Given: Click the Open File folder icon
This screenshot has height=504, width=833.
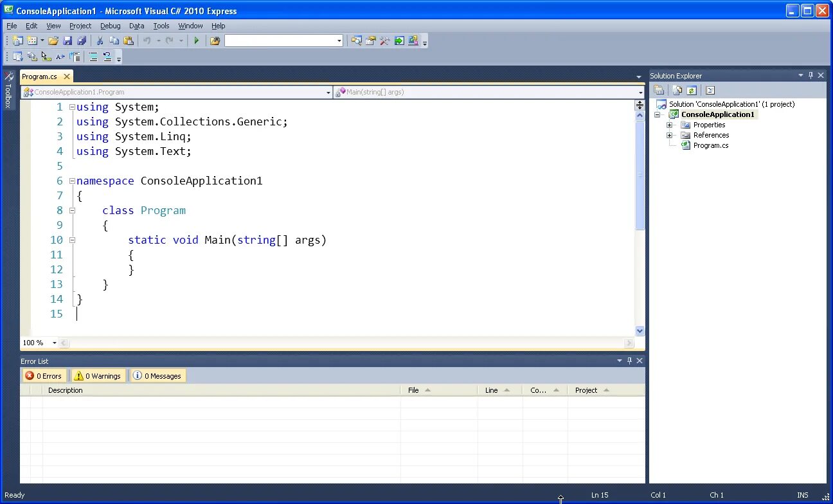Looking at the screenshot, I should pyautogui.click(x=53, y=40).
